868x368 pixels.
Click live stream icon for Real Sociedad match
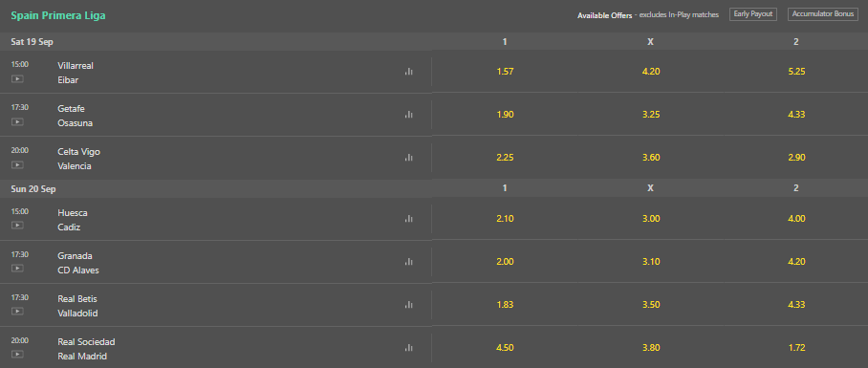pyautogui.click(x=17, y=355)
